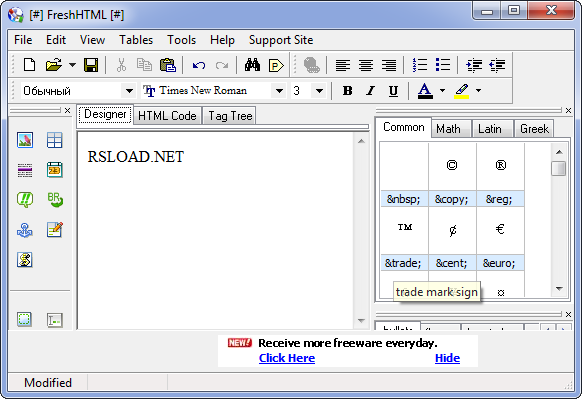The image size is (582, 399).
Task: Insert the &copy; copyright symbol
Action: [452, 174]
